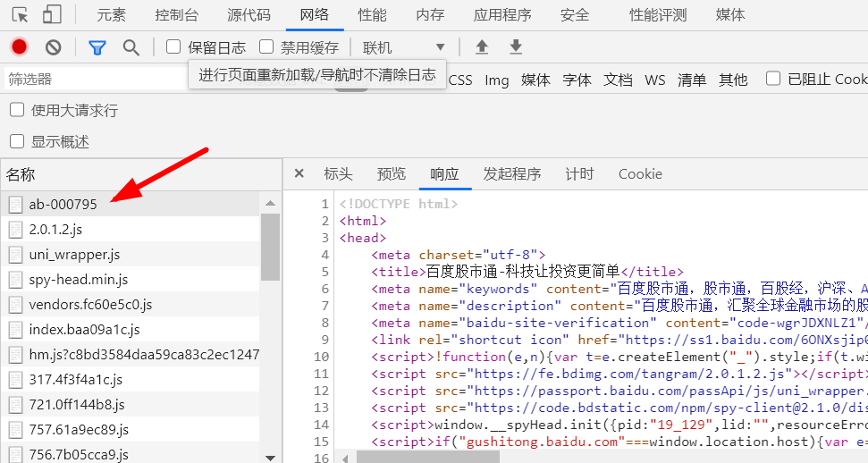Open the 安全 panel tab
868x463 pixels.
[575, 15]
